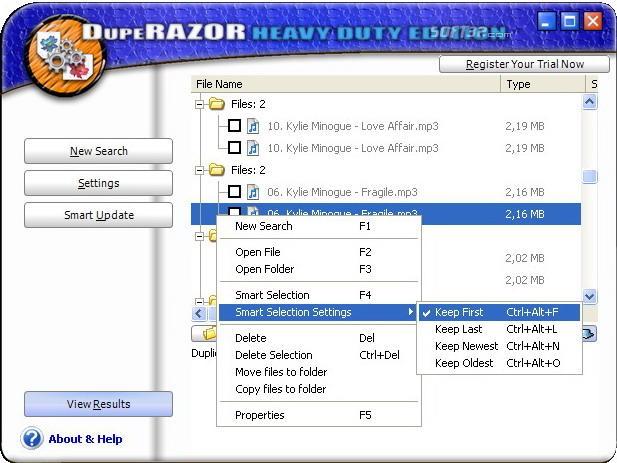This screenshot has height=463, width=617.
Task: Select Delete from context menu
Action: coord(320,338)
